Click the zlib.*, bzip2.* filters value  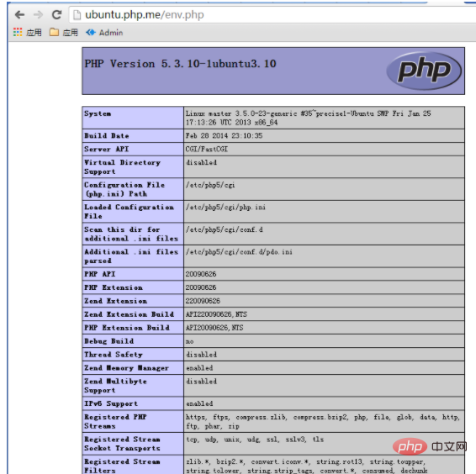pyautogui.click(x=307, y=466)
